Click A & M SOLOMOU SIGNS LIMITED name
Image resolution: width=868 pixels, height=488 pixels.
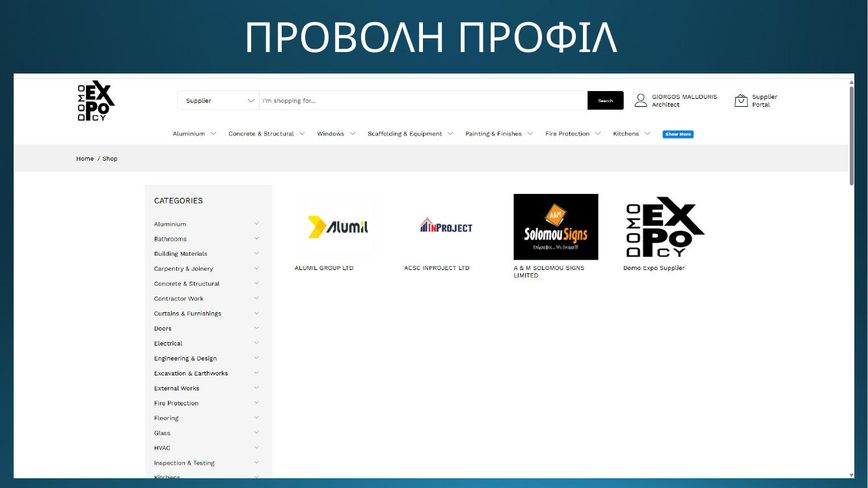pos(549,272)
